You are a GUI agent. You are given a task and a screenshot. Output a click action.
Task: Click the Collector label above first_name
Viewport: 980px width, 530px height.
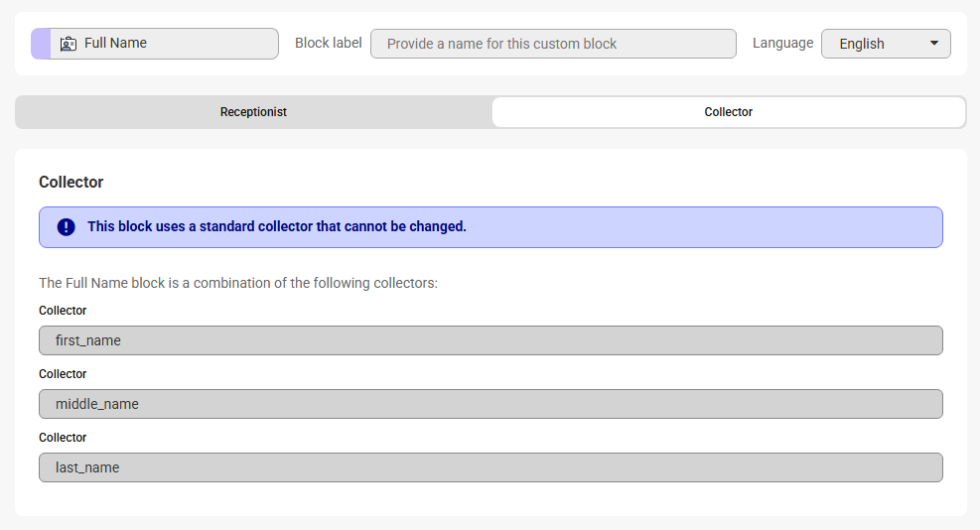63,311
